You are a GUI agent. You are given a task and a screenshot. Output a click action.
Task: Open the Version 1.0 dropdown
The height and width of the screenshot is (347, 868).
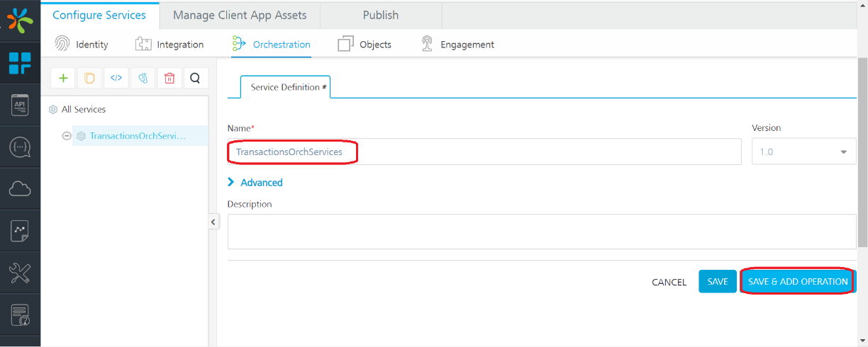pyautogui.click(x=803, y=152)
